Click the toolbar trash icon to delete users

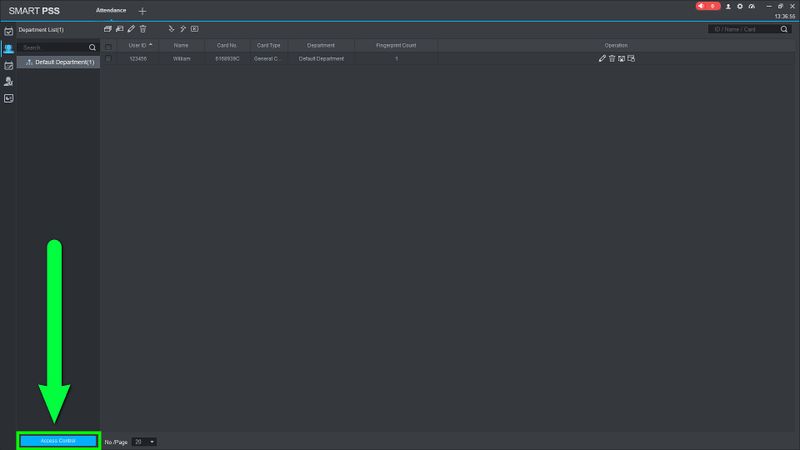click(143, 29)
